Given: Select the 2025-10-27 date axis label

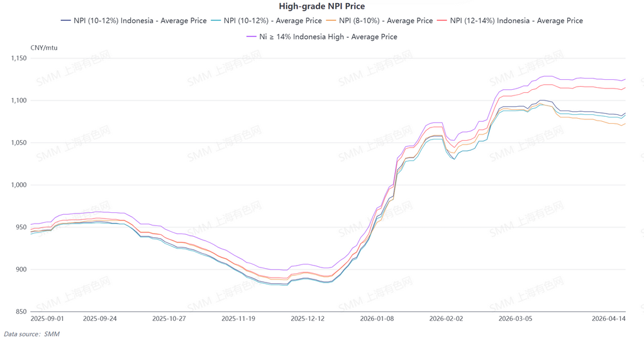Looking at the screenshot, I should pyautogui.click(x=170, y=319).
